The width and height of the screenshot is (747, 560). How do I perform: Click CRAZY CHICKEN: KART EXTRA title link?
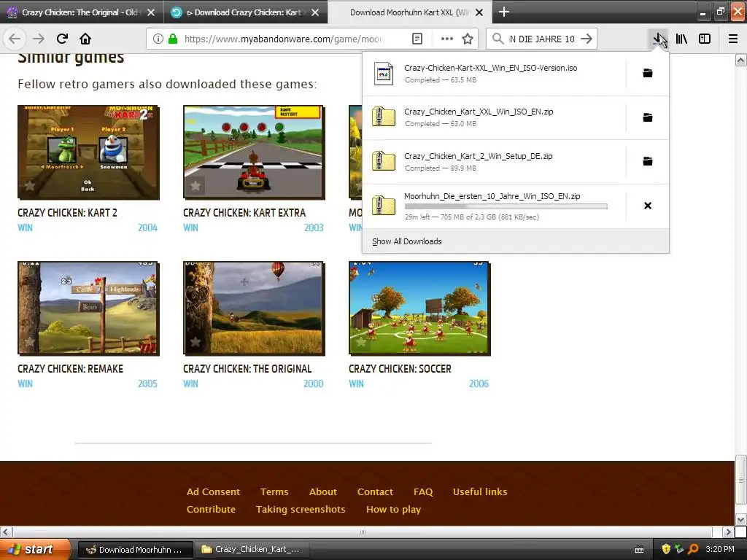[244, 213]
